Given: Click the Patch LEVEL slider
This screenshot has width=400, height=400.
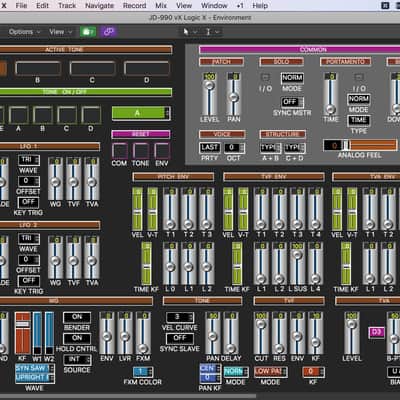Looking at the screenshot, I should [x=209, y=94].
